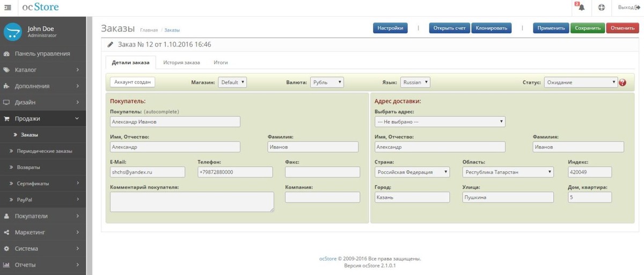Expand the Каталог sidebar menu
This screenshot has width=644, height=275.
43,70
